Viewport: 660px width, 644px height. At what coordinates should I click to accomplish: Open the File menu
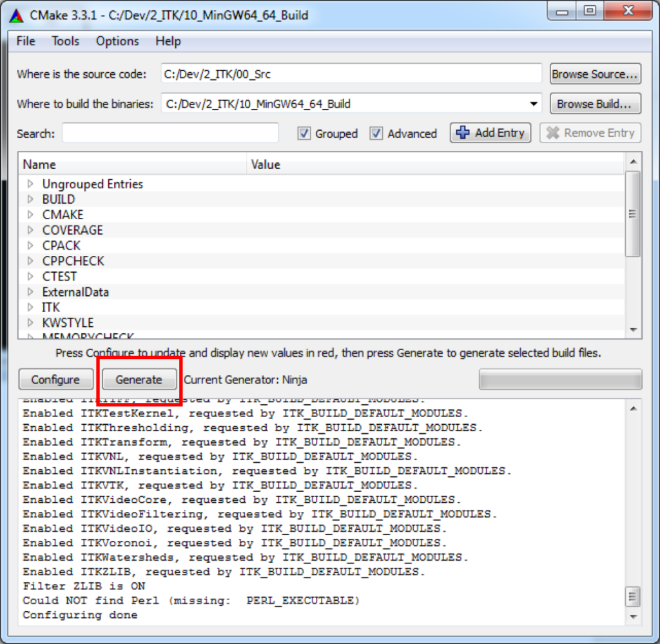(24, 41)
